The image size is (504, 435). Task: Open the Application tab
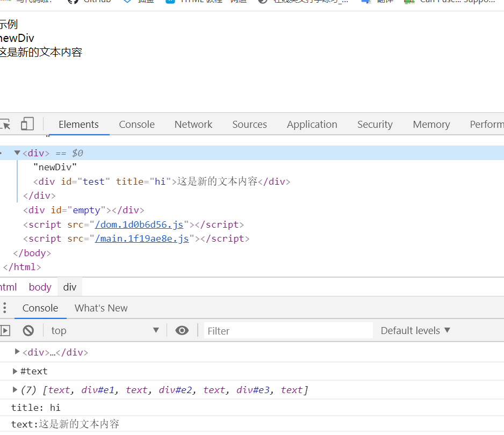pos(312,125)
